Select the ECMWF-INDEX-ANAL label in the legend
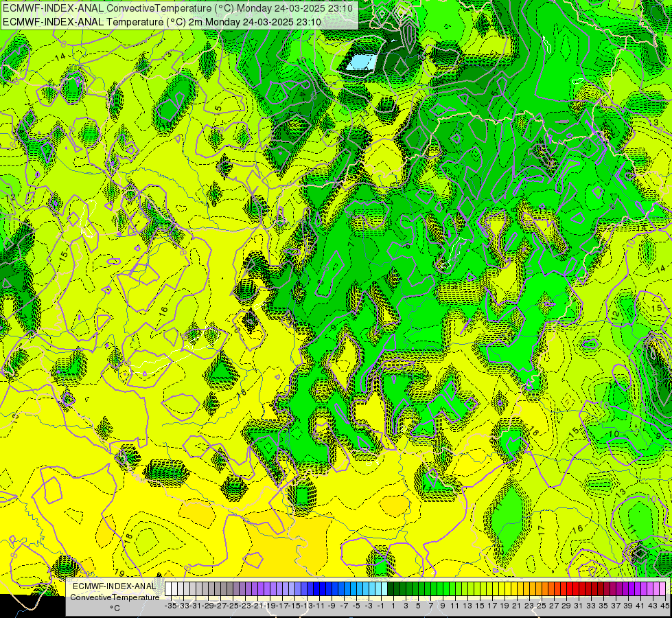Image resolution: width=672 pixels, height=618 pixels. pos(115,586)
